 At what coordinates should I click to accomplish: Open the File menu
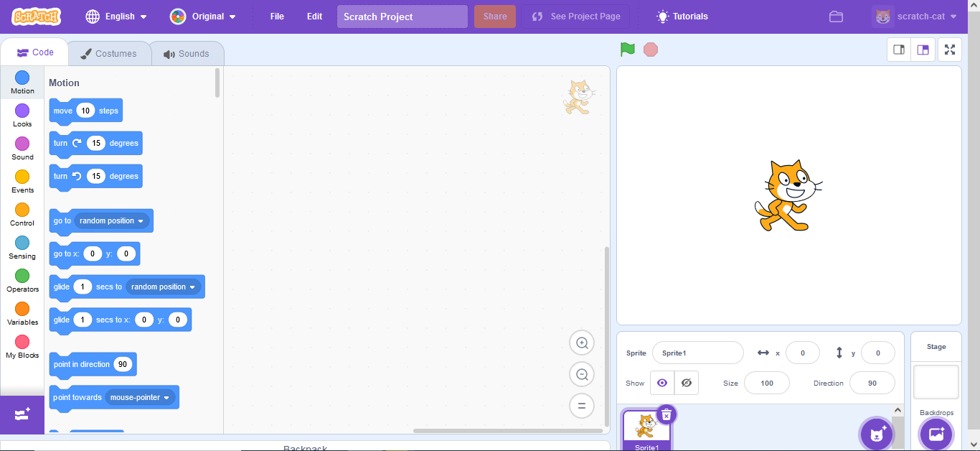point(277,16)
